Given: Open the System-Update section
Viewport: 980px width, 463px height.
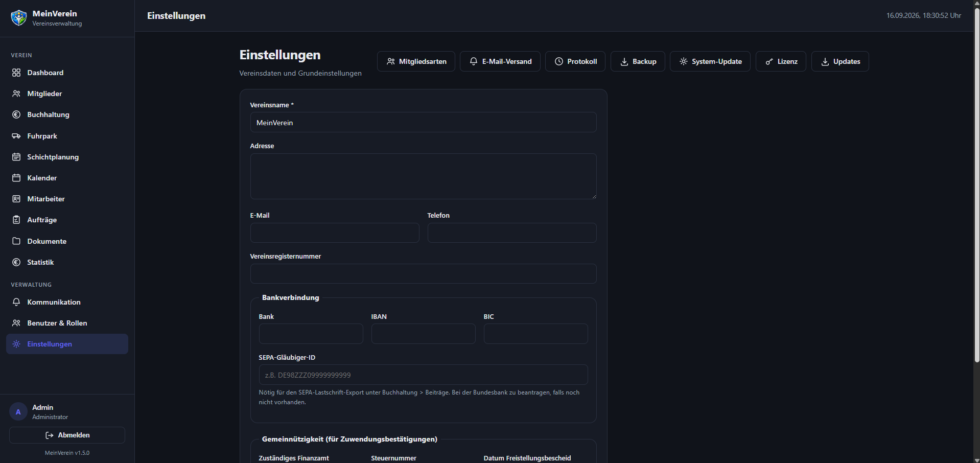Looking at the screenshot, I should [x=710, y=61].
